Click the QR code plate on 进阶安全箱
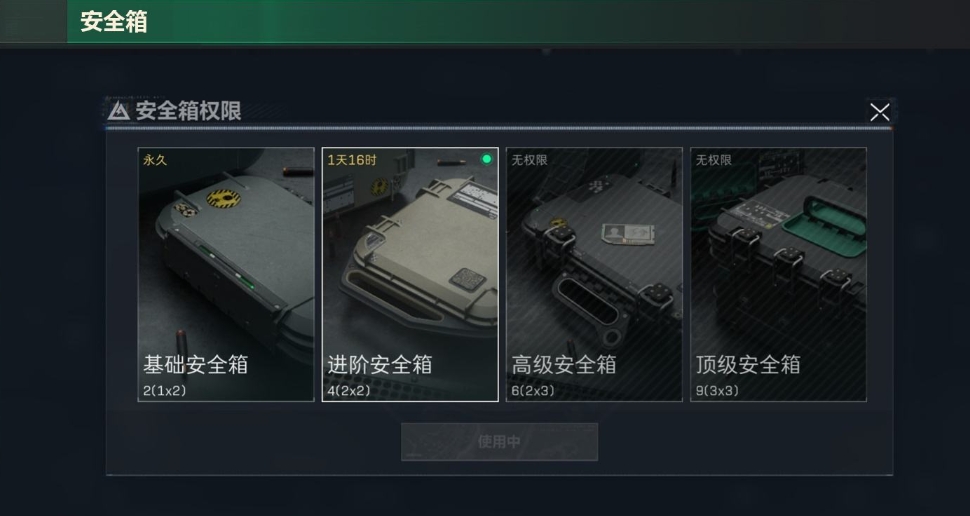970x516 pixels. click(467, 280)
